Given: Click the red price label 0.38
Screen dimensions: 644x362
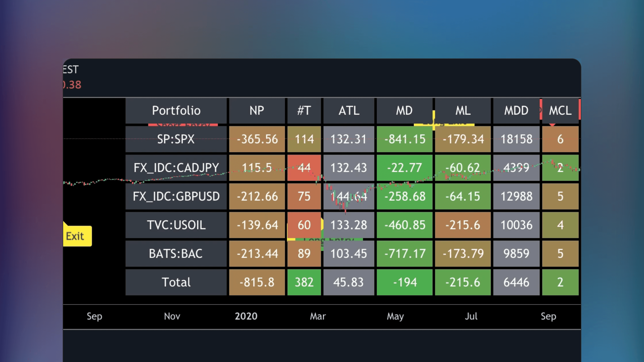Looking at the screenshot, I should tap(72, 85).
